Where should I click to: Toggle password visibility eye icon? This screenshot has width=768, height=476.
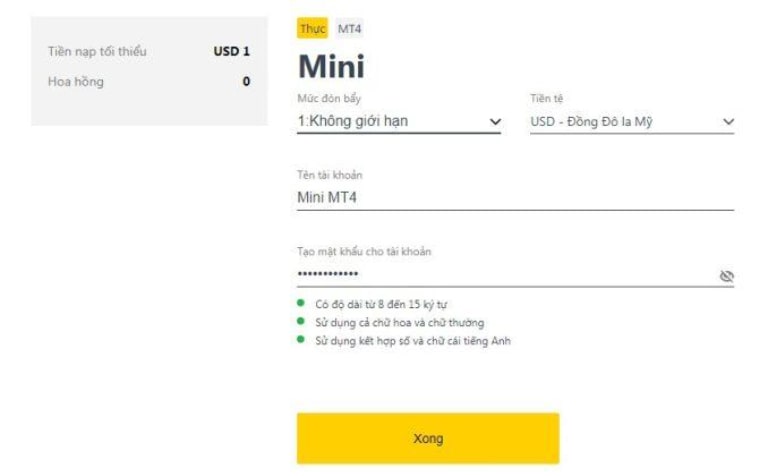click(726, 276)
